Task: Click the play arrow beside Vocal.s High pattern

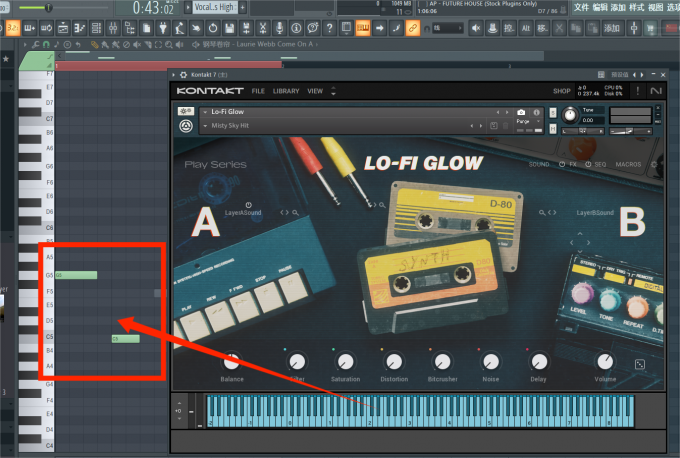Action: [188, 7]
